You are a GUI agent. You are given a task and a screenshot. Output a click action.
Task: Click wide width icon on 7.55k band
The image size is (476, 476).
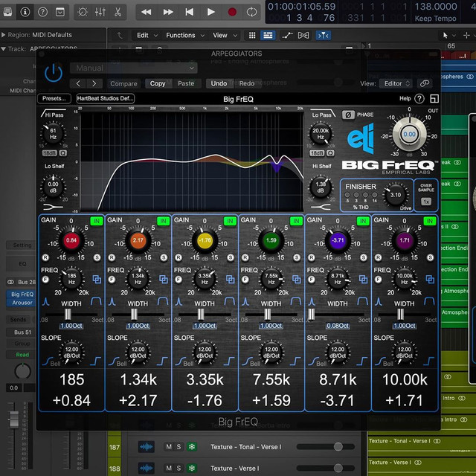tap(296, 300)
